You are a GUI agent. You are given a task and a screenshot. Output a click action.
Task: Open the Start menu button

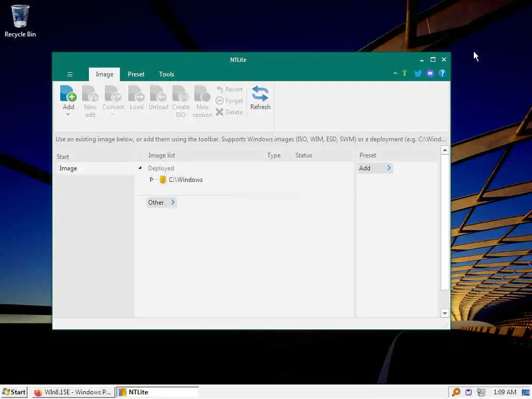coord(14,392)
